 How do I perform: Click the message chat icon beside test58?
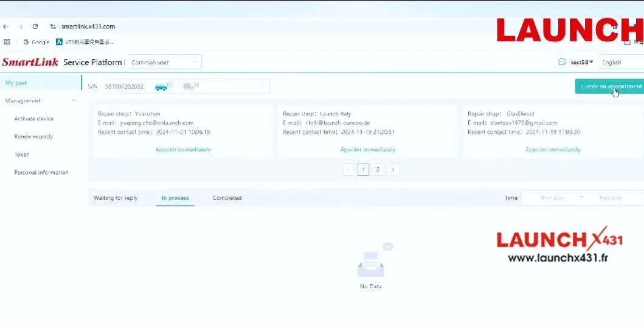tap(562, 62)
